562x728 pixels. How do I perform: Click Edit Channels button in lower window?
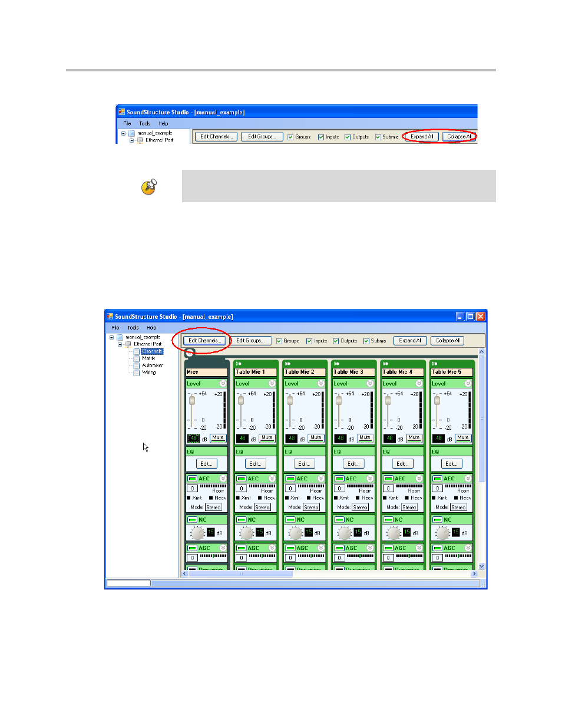point(204,341)
